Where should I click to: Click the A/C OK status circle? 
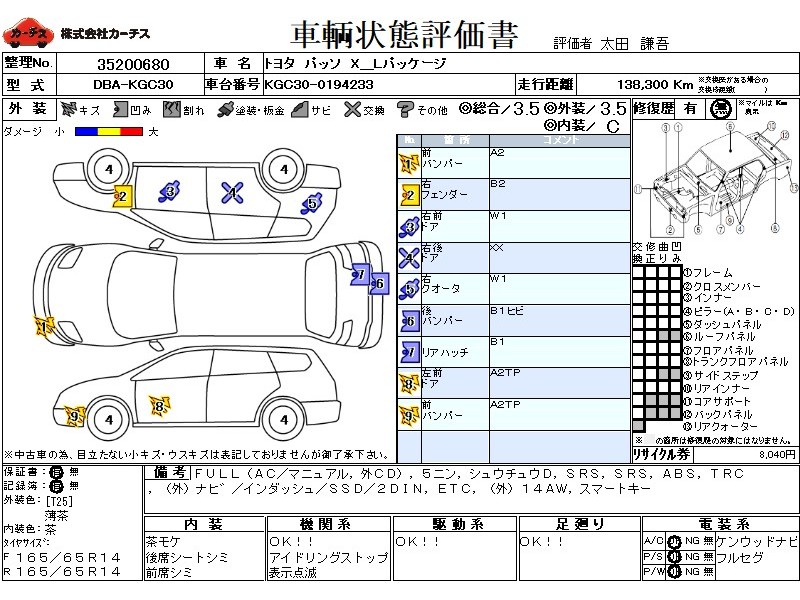[674, 541]
